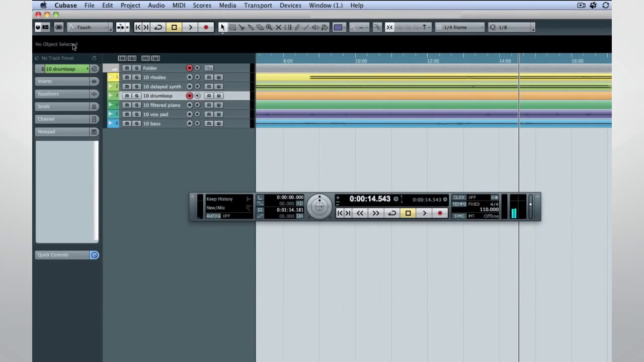The height and width of the screenshot is (362, 644).
Task: Toggle SYNC button in transport panel
Action: 459,216
